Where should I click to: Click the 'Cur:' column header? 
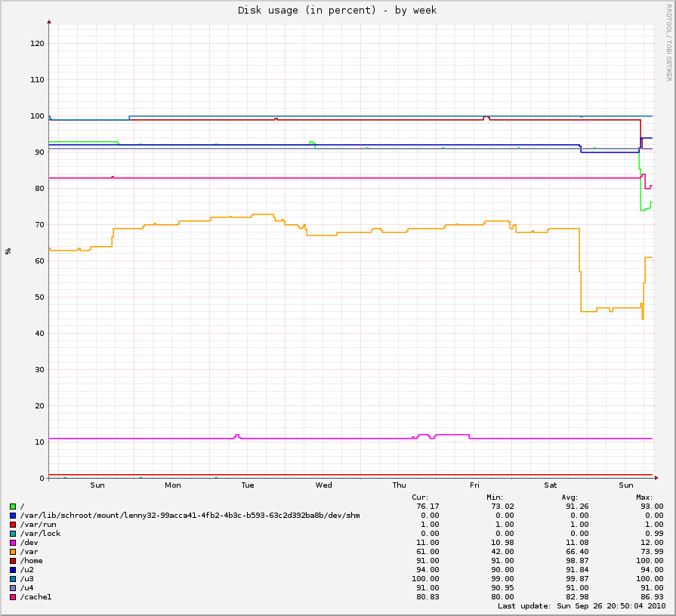coord(420,497)
